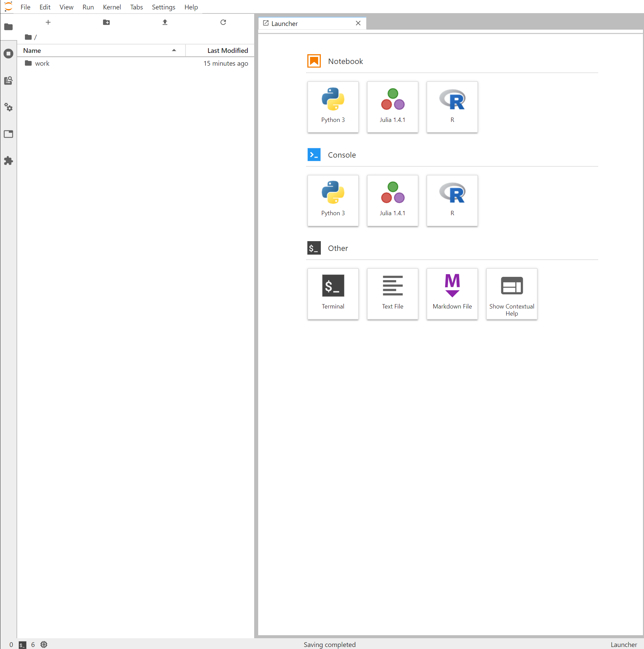Click the 6 kernels count in status bar
This screenshot has height=649, width=644.
tap(33, 645)
